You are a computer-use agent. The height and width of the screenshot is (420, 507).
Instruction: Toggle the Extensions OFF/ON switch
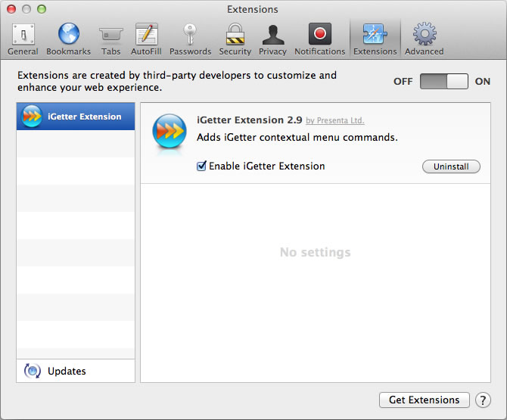[x=444, y=82]
